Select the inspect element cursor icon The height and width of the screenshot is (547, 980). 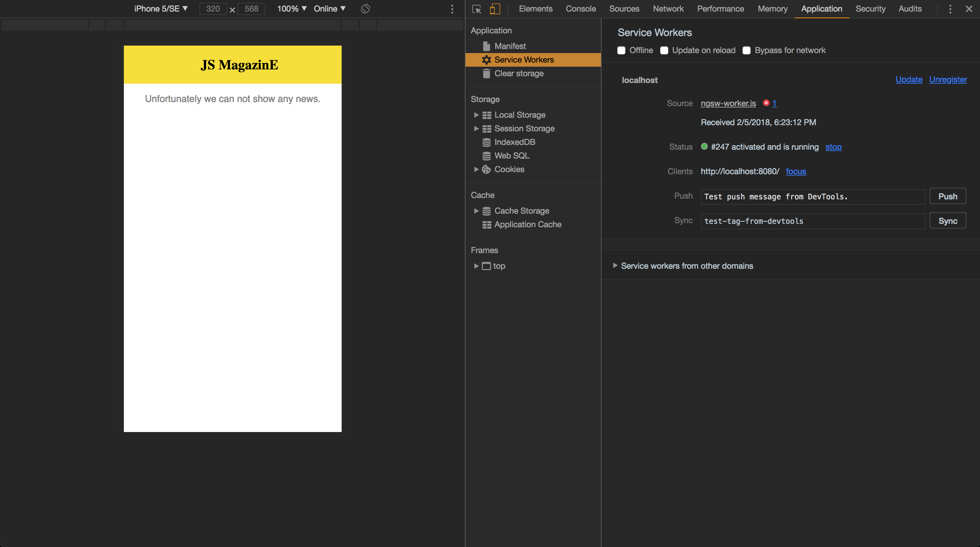(476, 9)
